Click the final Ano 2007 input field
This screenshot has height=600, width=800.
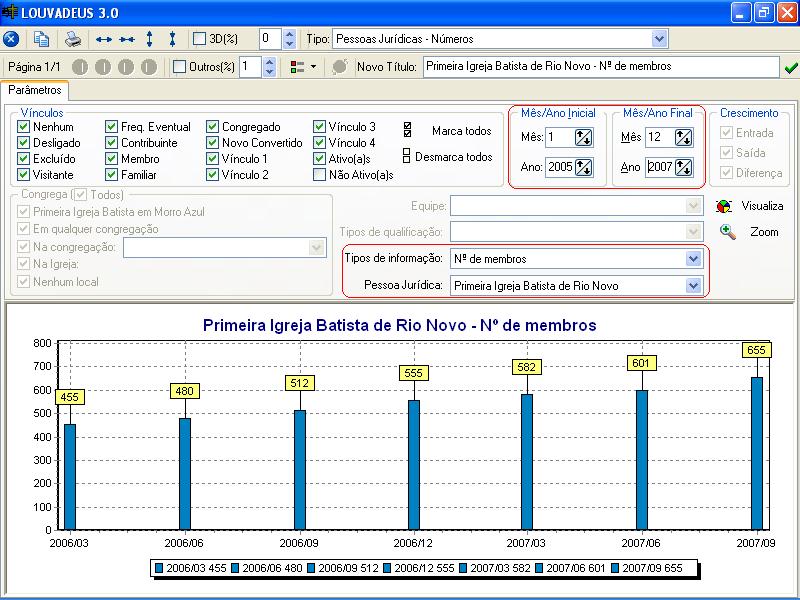(x=660, y=167)
